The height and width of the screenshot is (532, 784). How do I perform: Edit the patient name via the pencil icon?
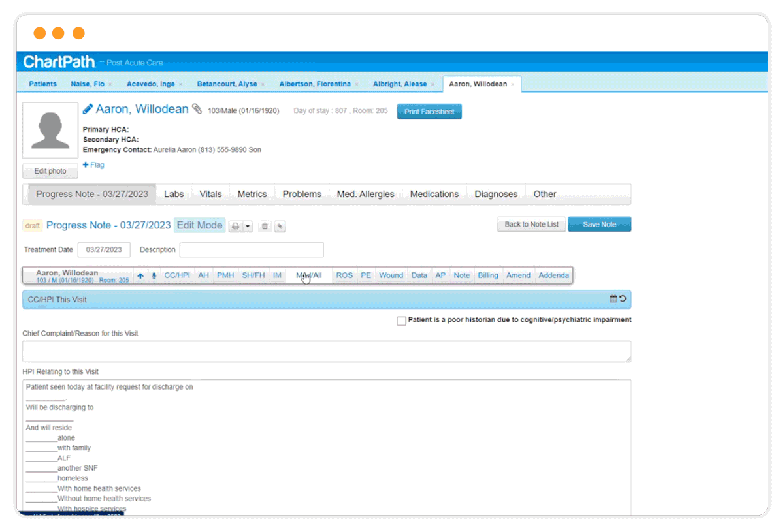click(x=87, y=109)
